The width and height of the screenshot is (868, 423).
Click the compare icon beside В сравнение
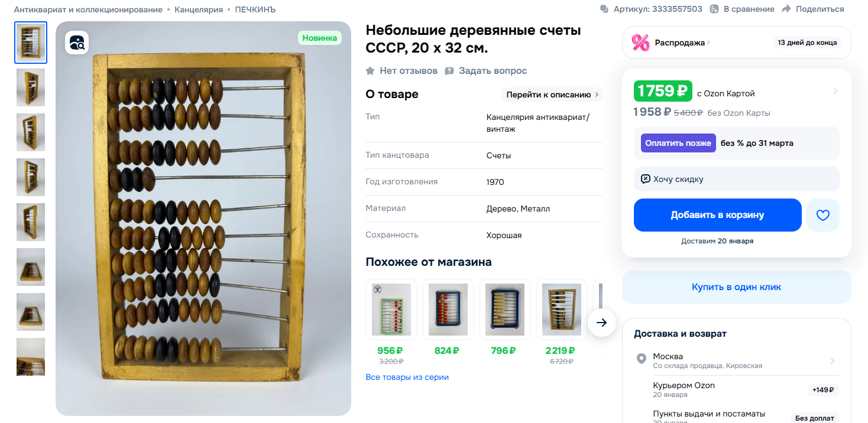pos(714,9)
